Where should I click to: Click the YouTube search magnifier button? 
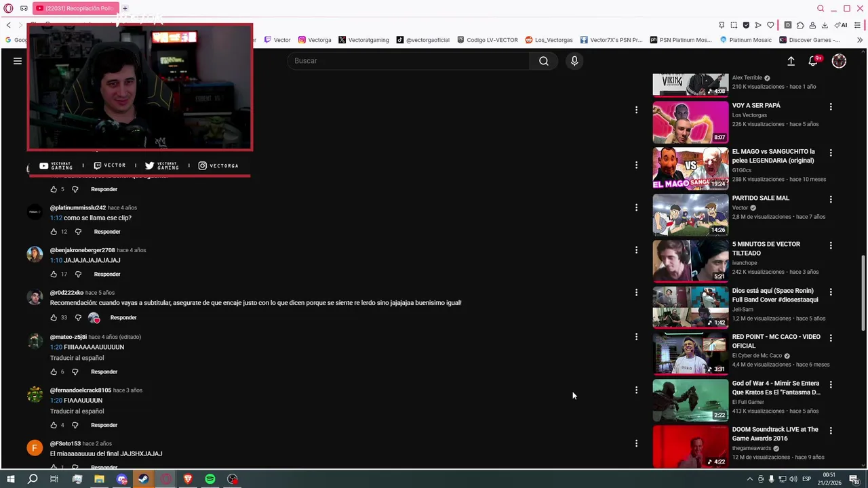click(x=544, y=61)
